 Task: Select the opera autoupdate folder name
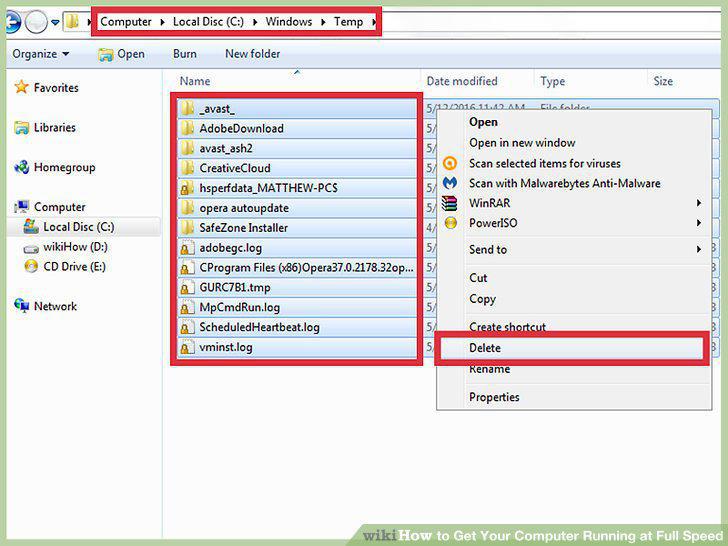point(244,208)
